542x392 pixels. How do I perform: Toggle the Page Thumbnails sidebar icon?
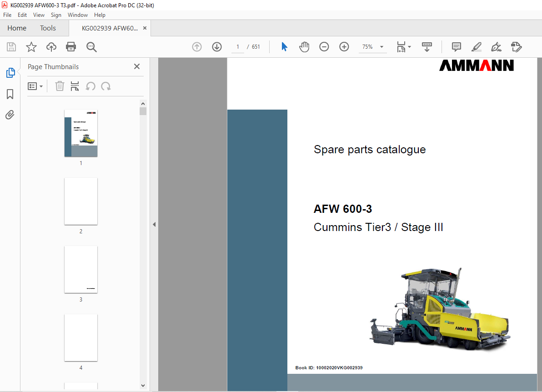coord(10,73)
